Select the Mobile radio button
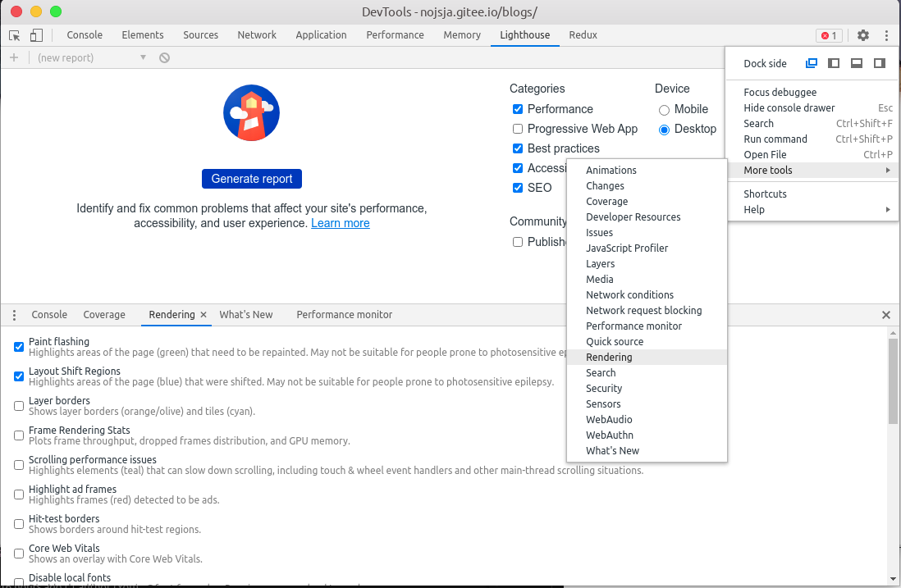 [x=665, y=108]
